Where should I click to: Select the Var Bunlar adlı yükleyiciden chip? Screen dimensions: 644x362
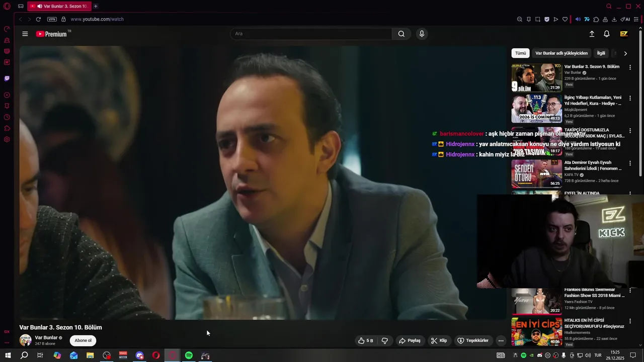point(561,53)
